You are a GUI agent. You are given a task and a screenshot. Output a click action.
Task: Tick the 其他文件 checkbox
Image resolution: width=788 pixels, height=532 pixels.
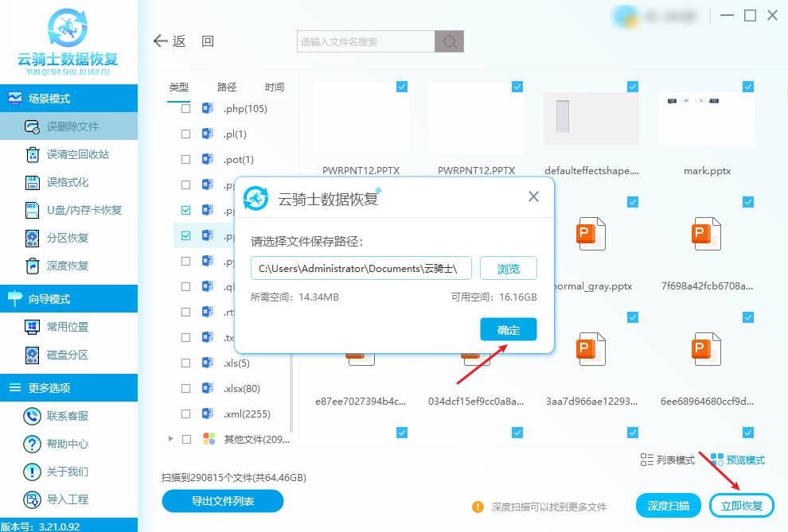pyautogui.click(x=186, y=439)
